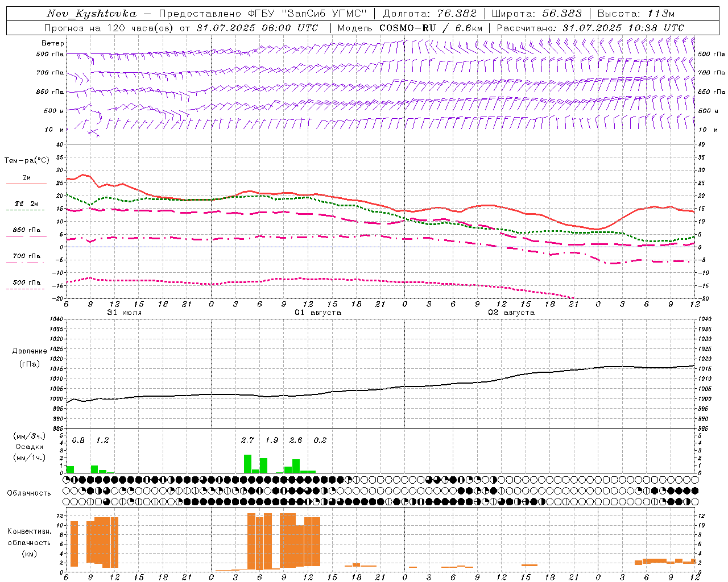Click the 'Td 2м' dew point legend entry
This screenshot has height=582, width=728.
[x=26, y=203]
